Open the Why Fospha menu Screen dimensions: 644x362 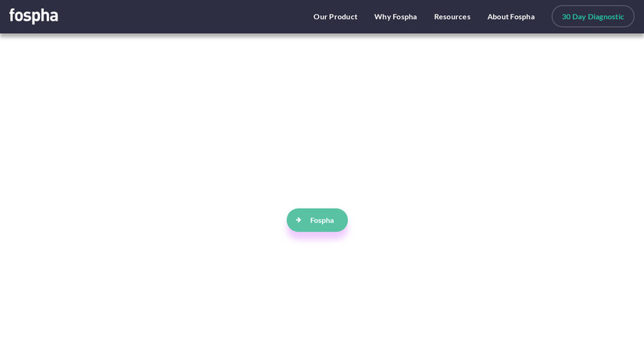click(396, 17)
